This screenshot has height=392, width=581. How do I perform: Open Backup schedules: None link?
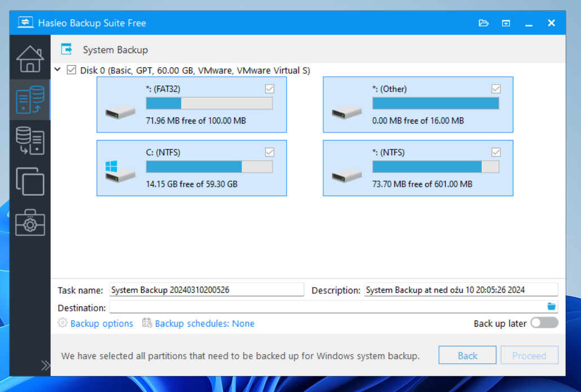click(x=205, y=323)
